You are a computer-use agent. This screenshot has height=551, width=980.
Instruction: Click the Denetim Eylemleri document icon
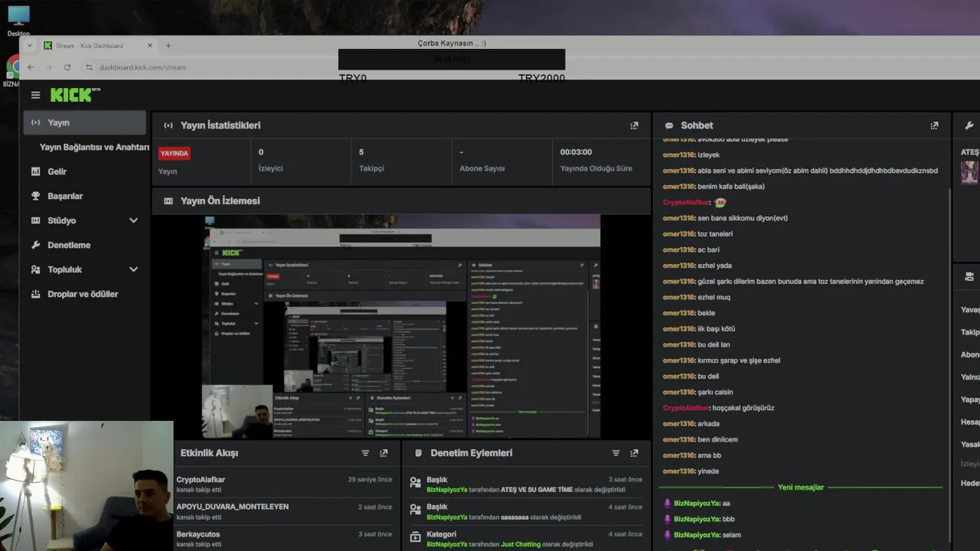(x=418, y=453)
